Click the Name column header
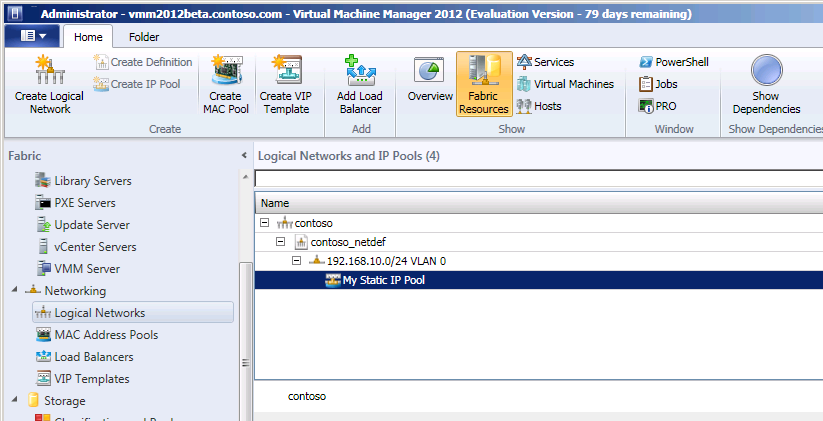The width and height of the screenshot is (823, 421). click(x=539, y=203)
